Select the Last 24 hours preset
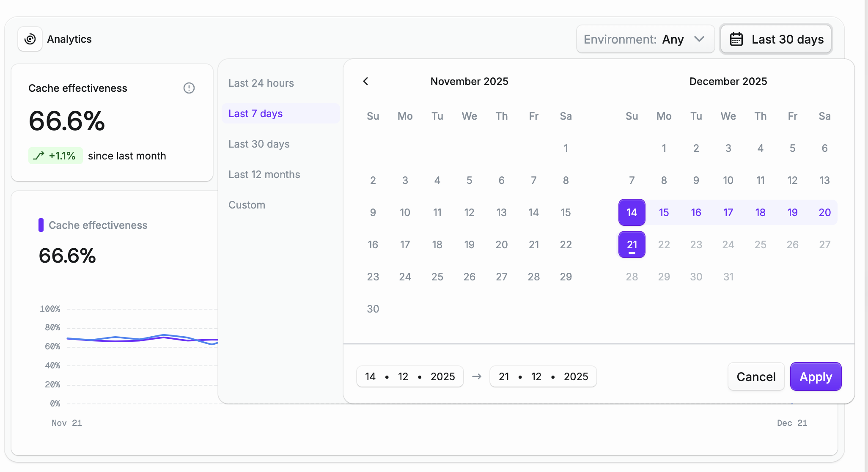 click(x=261, y=83)
